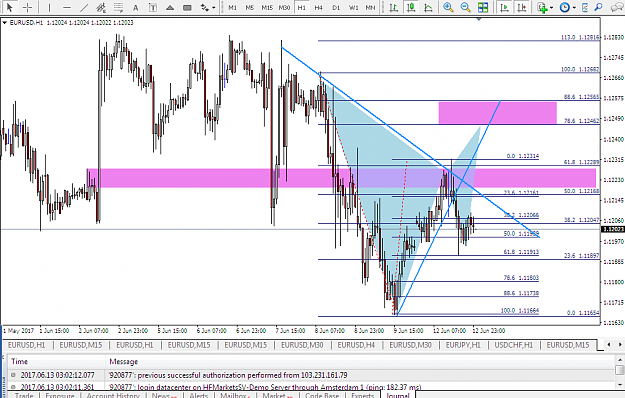Open the News terminal tab
This screenshot has width=625, height=398.
click(x=164, y=395)
